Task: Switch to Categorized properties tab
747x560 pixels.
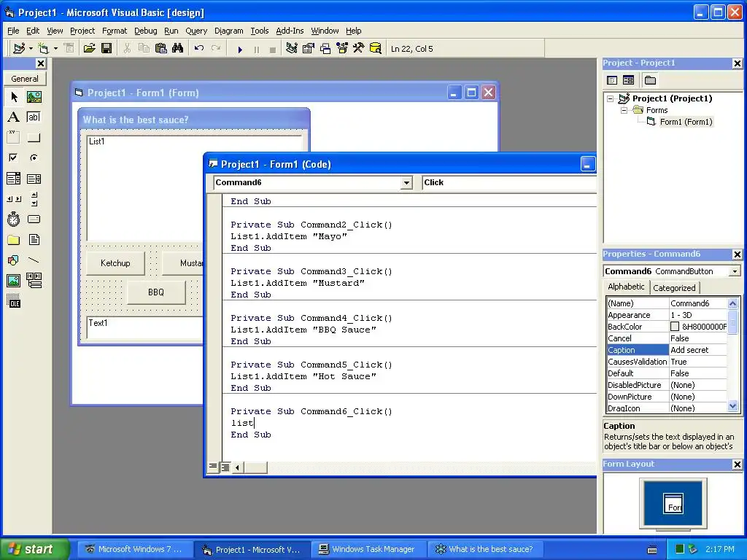Action: 674,287
